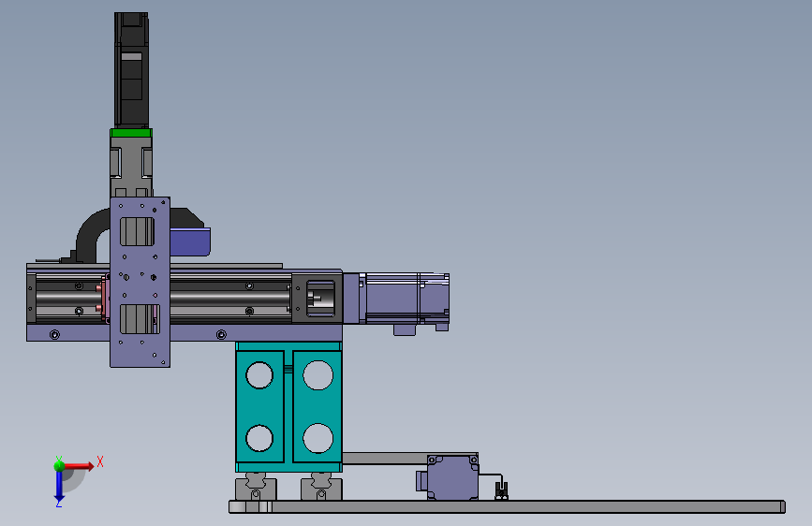The width and height of the screenshot is (812, 526).
Task: Select the purple vertical mounting plate
Action: tap(140, 282)
